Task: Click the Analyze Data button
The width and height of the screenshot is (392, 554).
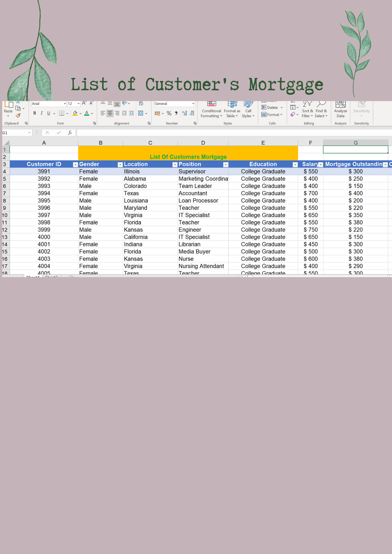Action: (x=340, y=110)
